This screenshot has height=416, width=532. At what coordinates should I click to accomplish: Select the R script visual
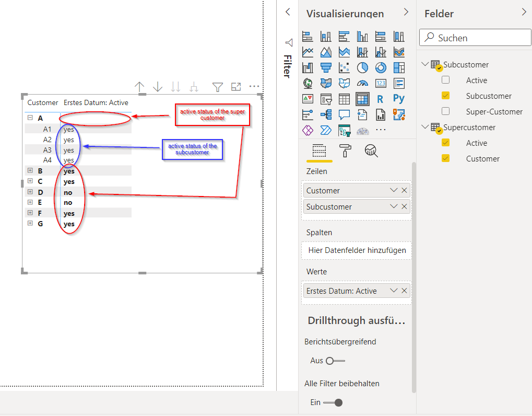(x=381, y=99)
